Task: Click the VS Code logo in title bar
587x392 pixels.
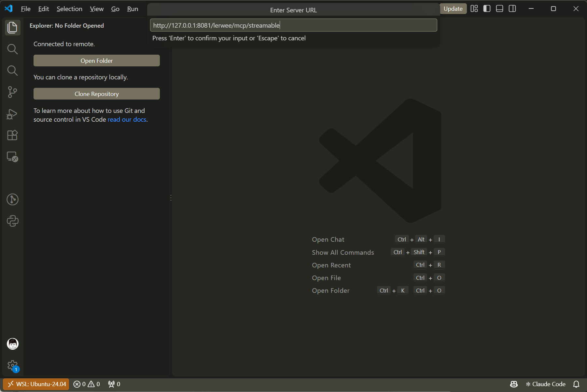Action: pos(9,9)
